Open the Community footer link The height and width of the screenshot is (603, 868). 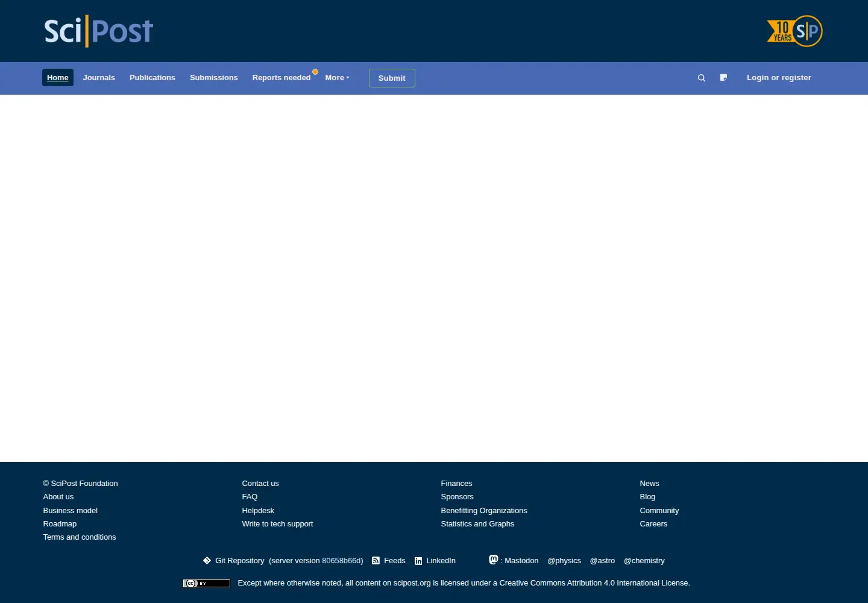[x=659, y=511]
